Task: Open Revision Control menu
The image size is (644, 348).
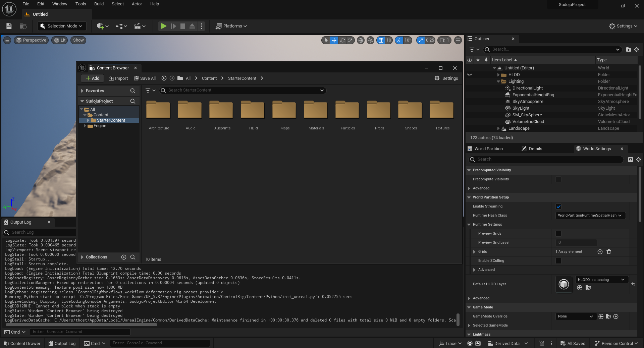Action: point(616,343)
